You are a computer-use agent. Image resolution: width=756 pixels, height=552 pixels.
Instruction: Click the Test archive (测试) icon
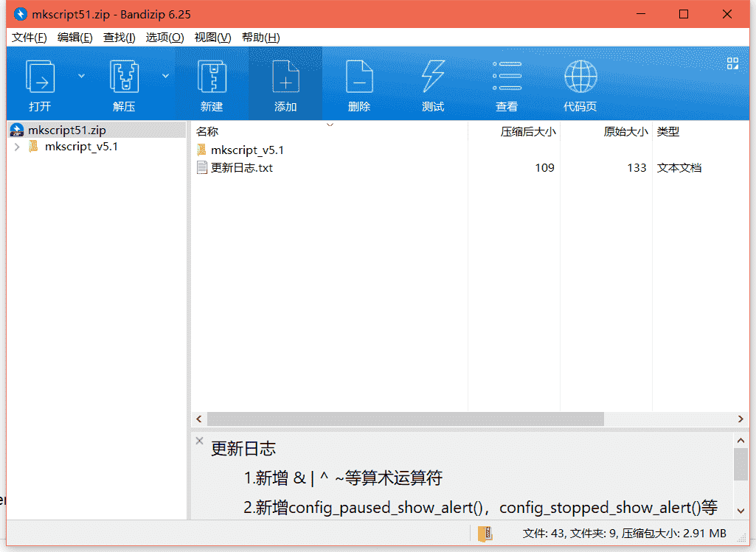tap(433, 77)
